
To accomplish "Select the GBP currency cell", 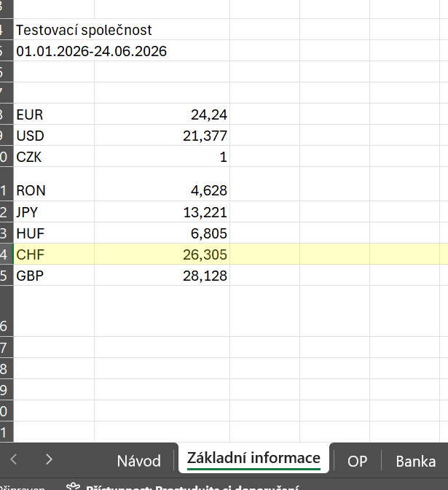I will [x=54, y=276].
